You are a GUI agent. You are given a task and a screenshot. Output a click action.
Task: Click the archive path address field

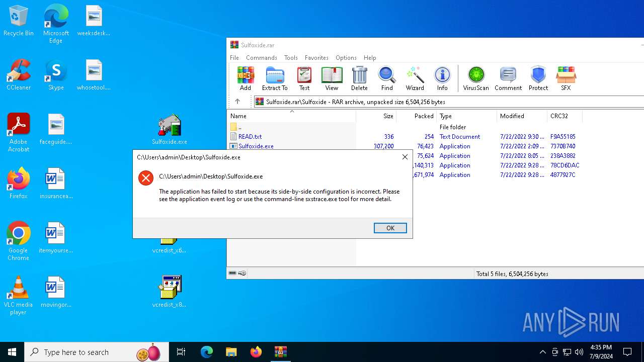(x=449, y=102)
